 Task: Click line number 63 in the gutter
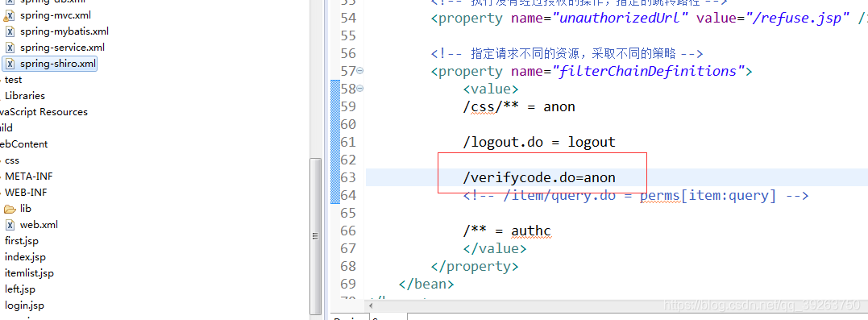coord(348,177)
